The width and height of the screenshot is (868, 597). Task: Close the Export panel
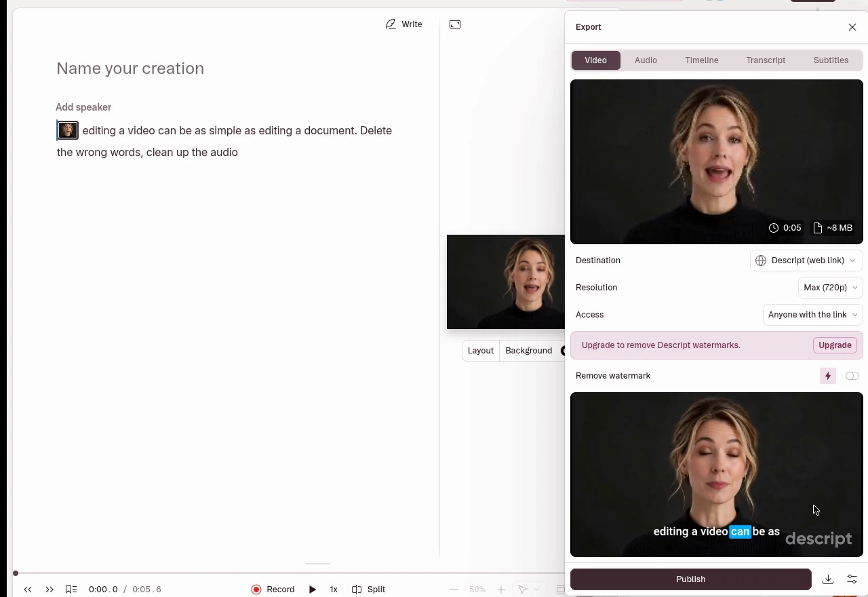(852, 27)
